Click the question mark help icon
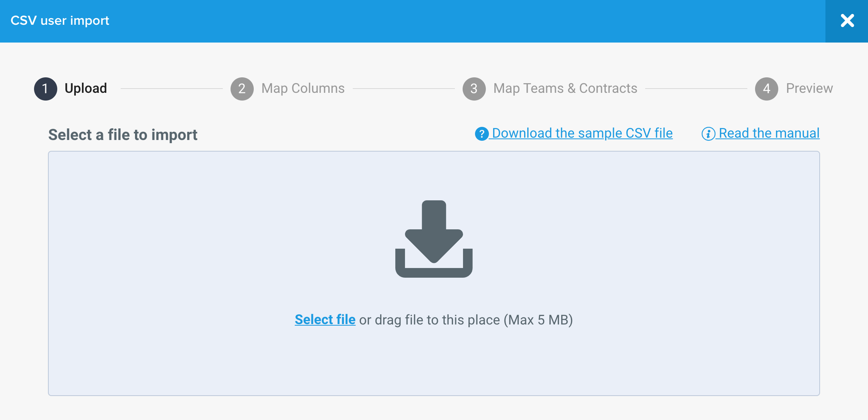The width and height of the screenshot is (868, 420). coord(482,134)
